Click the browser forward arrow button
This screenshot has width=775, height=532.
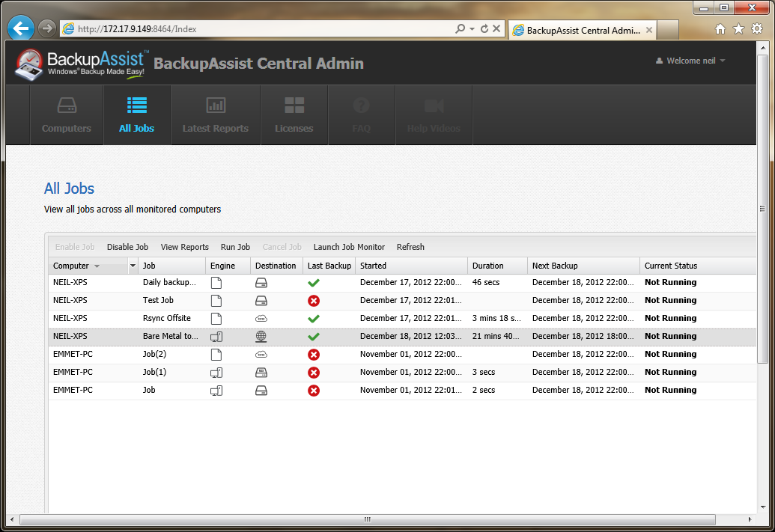pyautogui.click(x=47, y=28)
